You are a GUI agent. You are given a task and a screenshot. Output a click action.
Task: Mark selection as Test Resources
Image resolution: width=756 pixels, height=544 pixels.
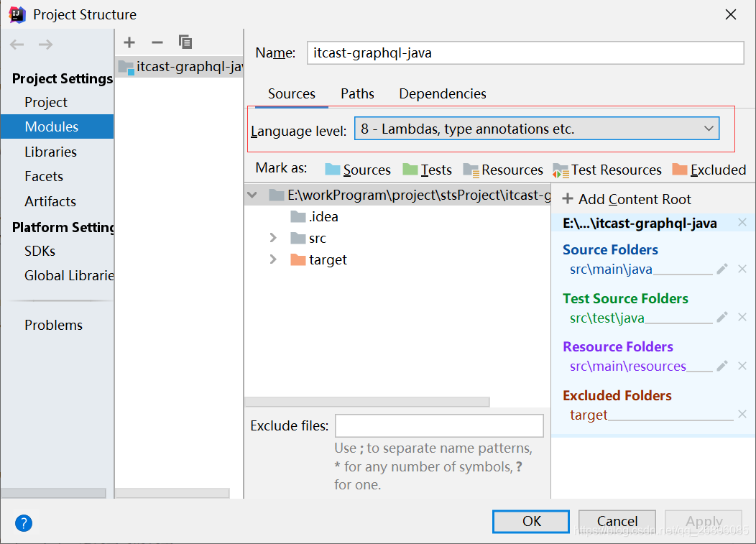coord(607,170)
